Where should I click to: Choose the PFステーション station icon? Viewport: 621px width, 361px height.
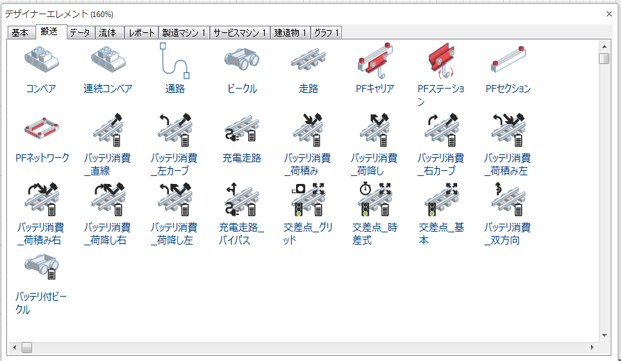coord(442,60)
